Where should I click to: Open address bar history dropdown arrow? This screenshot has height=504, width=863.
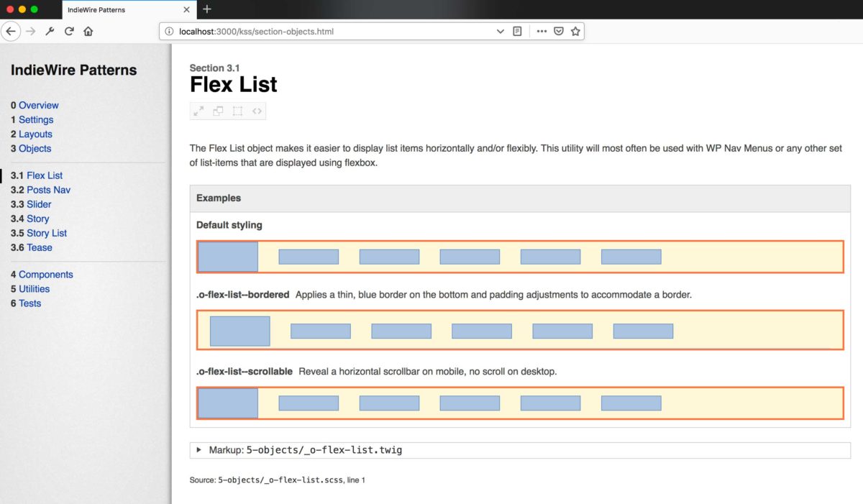[x=501, y=32]
